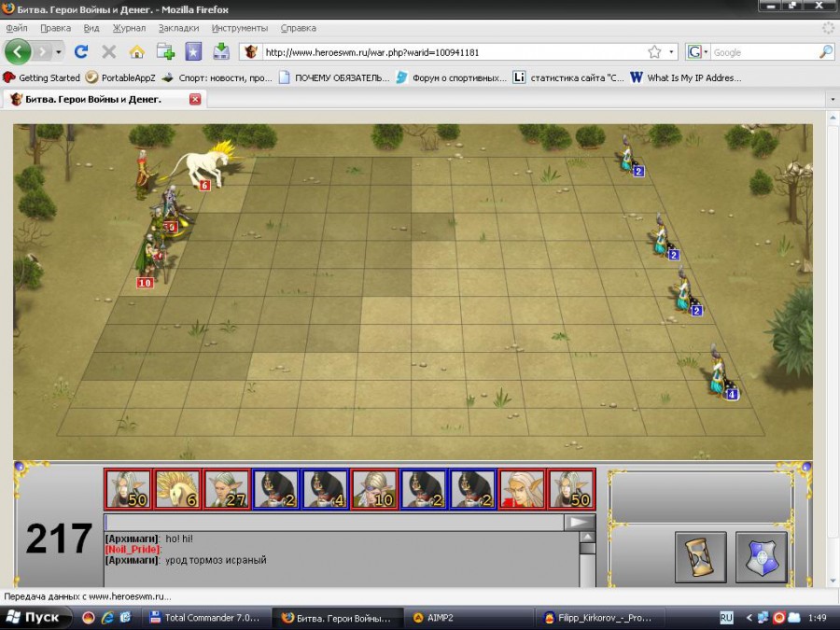Open the Правка menu
The image size is (840, 630).
click(x=55, y=28)
